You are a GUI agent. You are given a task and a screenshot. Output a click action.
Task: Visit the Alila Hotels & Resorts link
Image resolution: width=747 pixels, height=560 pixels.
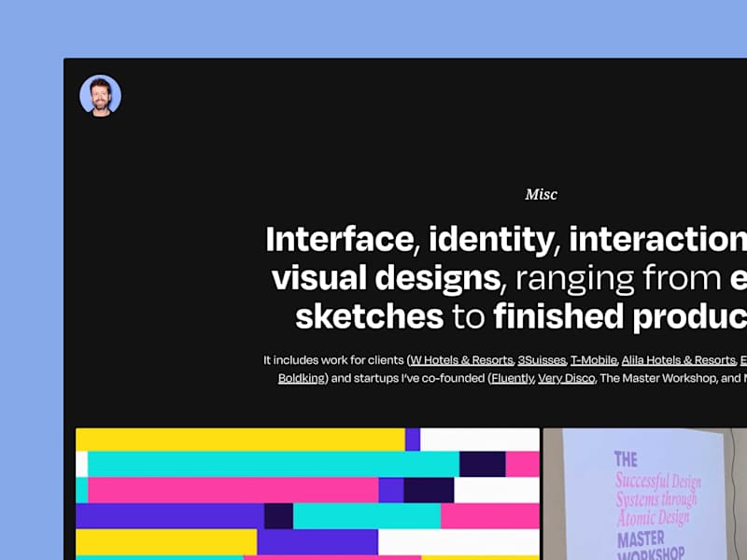(x=679, y=360)
